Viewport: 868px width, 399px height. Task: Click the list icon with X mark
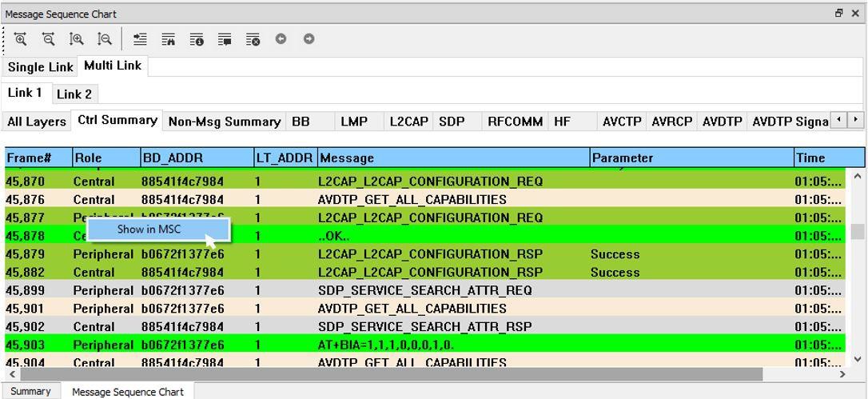tap(253, 39)
